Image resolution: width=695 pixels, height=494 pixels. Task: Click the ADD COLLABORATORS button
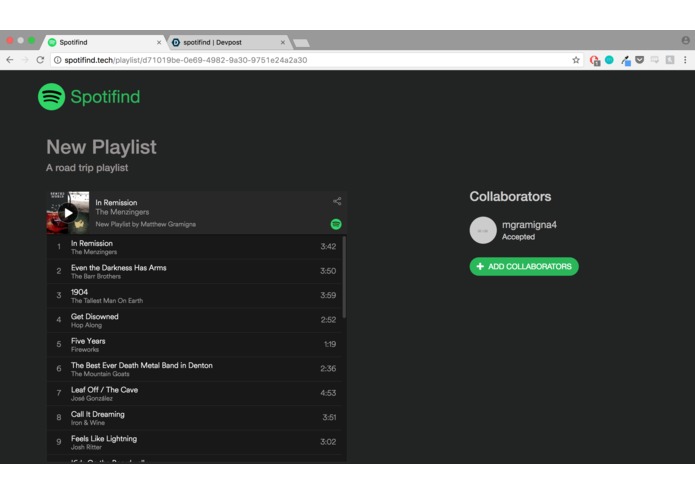click(x=524, y=266)
